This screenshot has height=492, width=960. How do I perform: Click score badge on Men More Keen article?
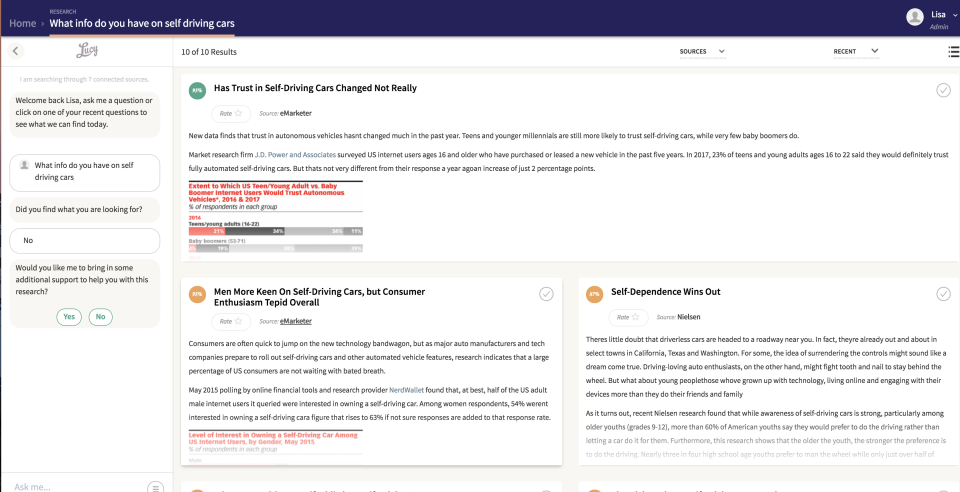(197, 294)
